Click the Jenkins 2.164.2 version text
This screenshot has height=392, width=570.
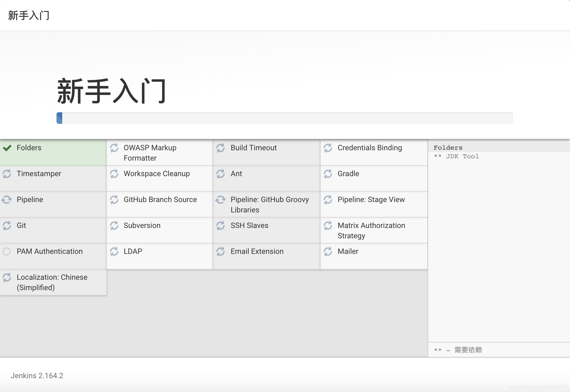click(37, 376)
